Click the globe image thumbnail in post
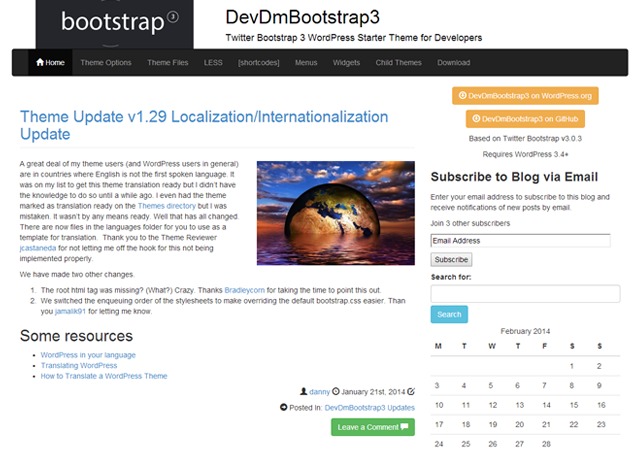640x450 pixels. (336, 213)
